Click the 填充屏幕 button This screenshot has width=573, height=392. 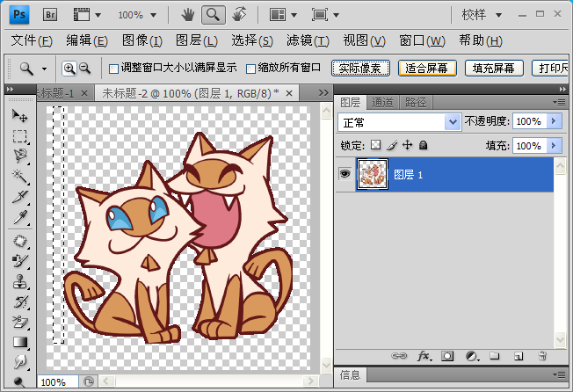(494, 69)
